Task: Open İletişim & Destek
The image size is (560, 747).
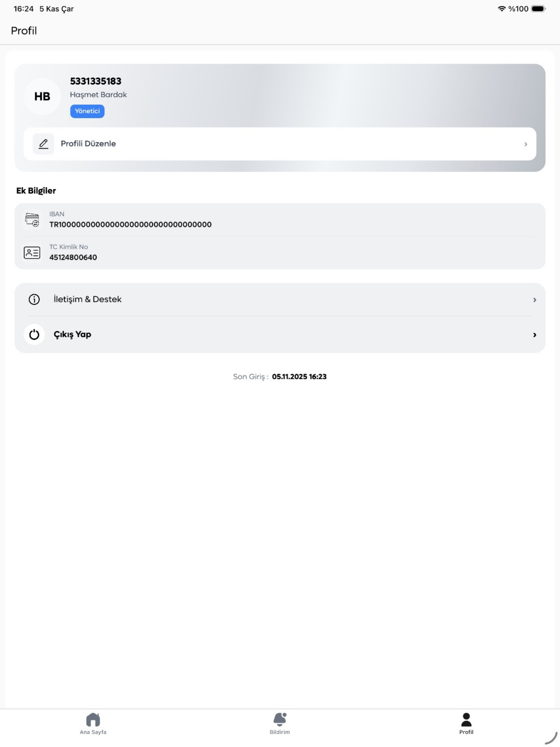Action: click(x=280, y=300)
